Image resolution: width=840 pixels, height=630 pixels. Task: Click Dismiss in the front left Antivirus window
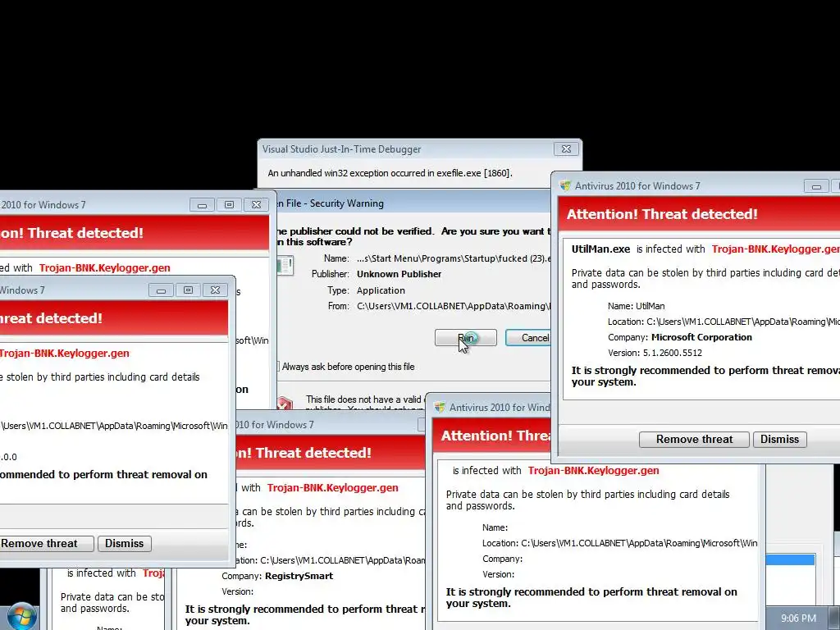point(125,543)
